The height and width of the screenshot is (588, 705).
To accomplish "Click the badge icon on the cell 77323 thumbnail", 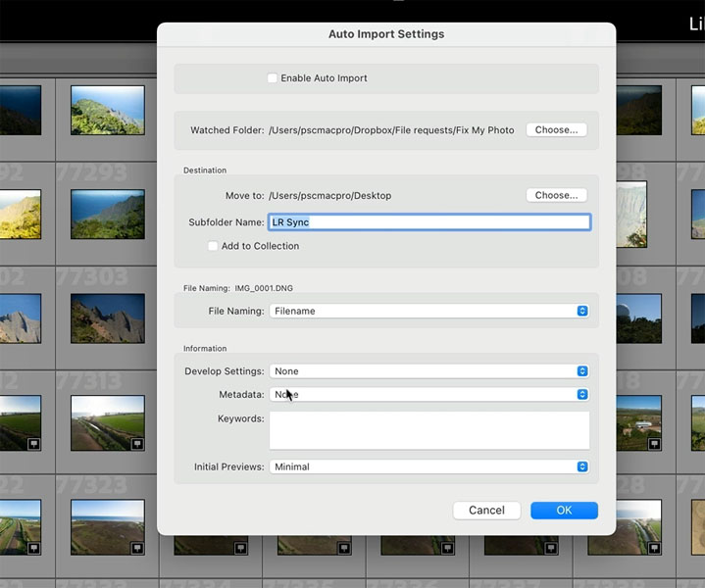I will coord(137,548).
